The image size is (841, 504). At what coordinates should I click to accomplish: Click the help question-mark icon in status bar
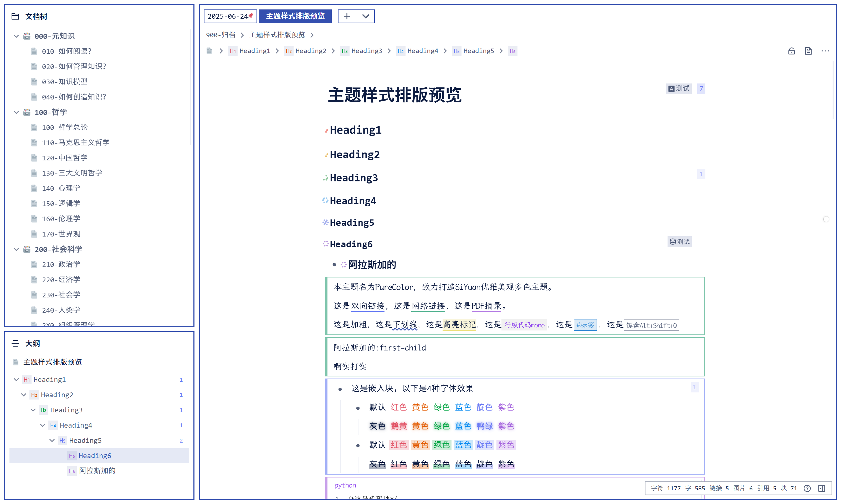point(807,488)
